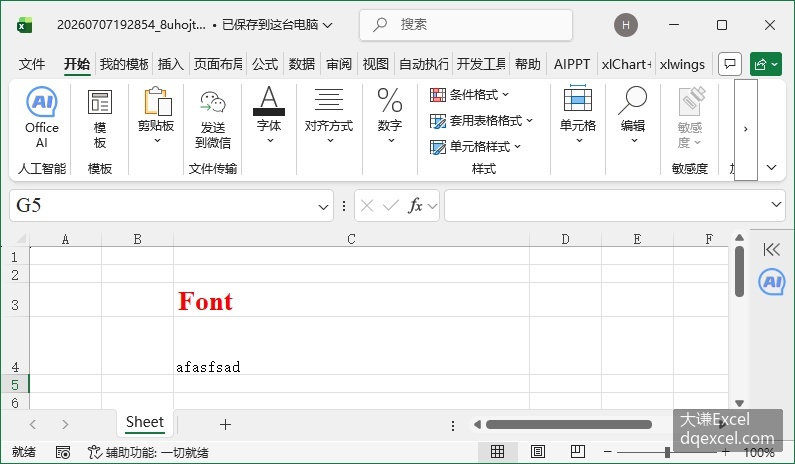Switch to the 视图 View tab
The image size is (795, 464).
click(376, 64)
